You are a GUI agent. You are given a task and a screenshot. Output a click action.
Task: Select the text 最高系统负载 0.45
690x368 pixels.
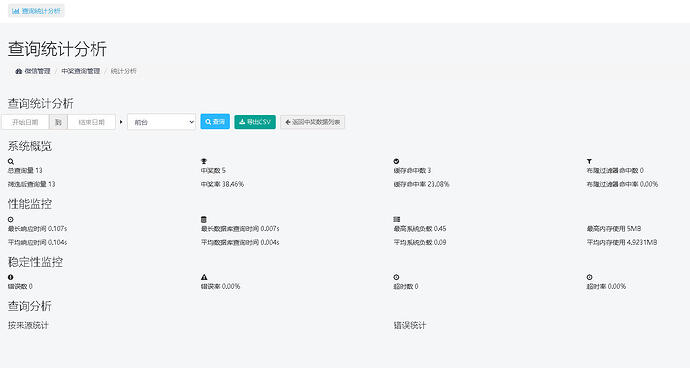click(x=420, y=228)
